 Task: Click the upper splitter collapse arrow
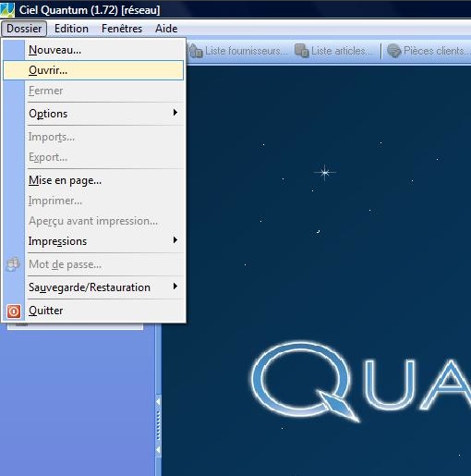pos(158,402)
